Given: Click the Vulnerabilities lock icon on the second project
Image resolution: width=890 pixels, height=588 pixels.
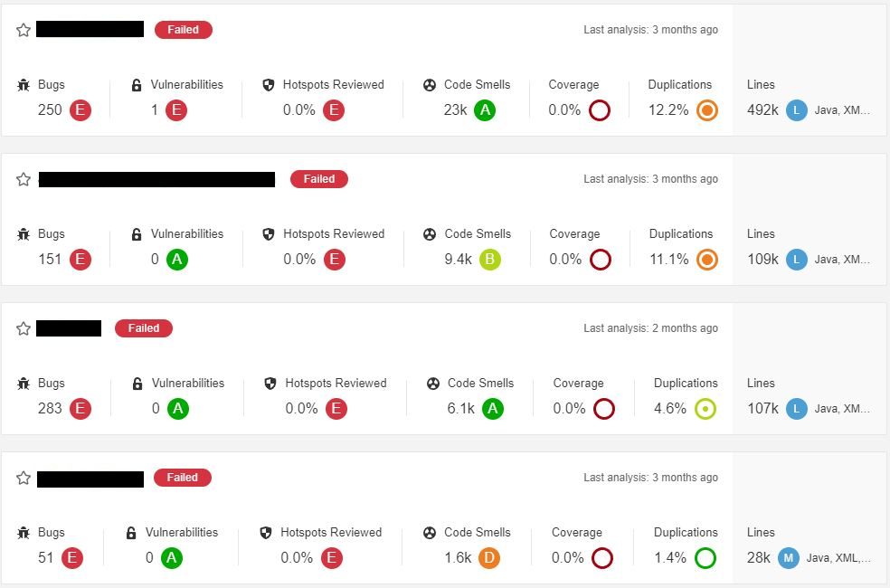Looking at the screenshot, I should pos(137,233).
